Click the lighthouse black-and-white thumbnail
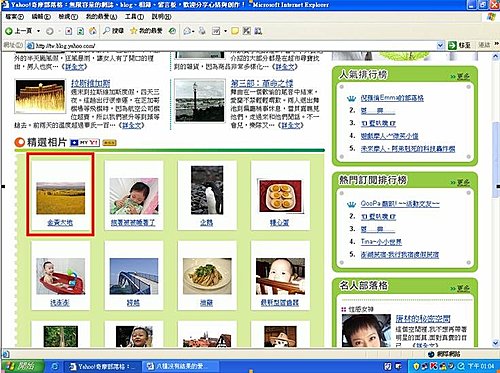500x373 pixels. [x=200, y=101]
